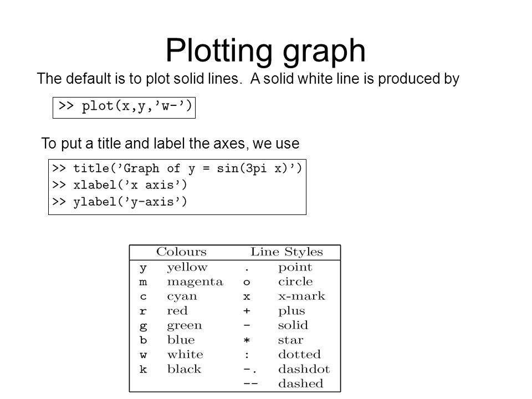Viewport: 532px width, 399px height.
Task: Click the 'magenta' colour entry
Action: click(x=195, y=282)
